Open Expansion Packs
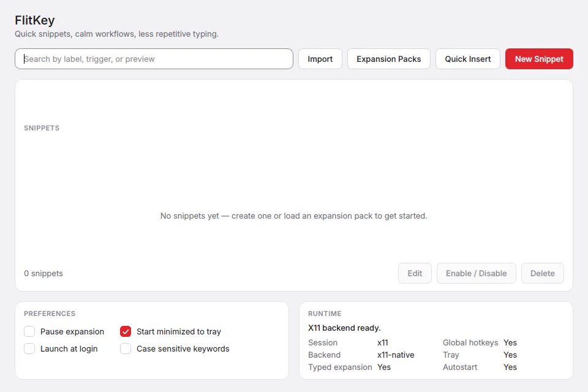 tap(388, 59)
